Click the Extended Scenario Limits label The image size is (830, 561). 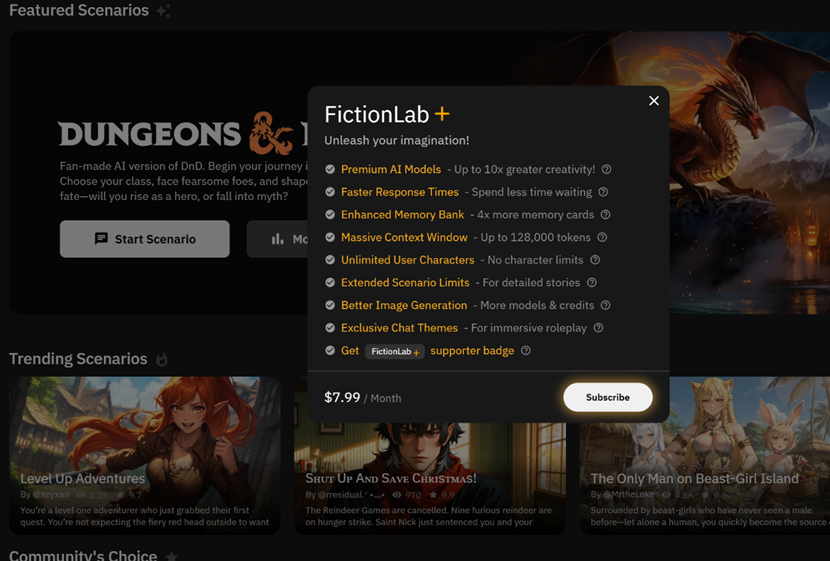[405, 283]
